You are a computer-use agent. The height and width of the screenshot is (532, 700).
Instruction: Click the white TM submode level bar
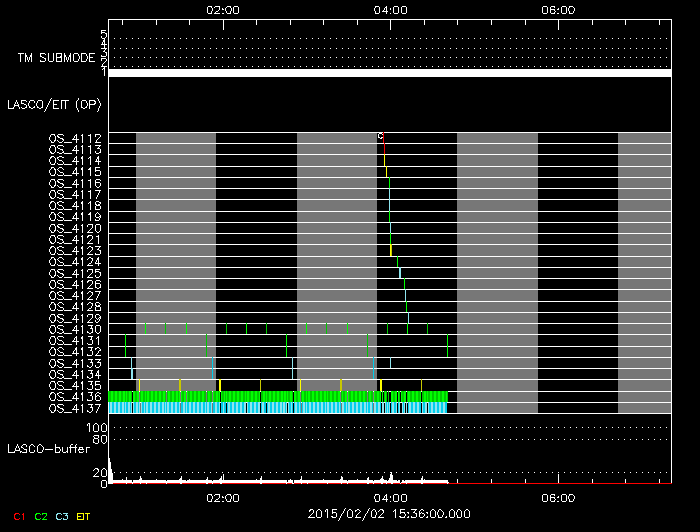pos(389,73)
